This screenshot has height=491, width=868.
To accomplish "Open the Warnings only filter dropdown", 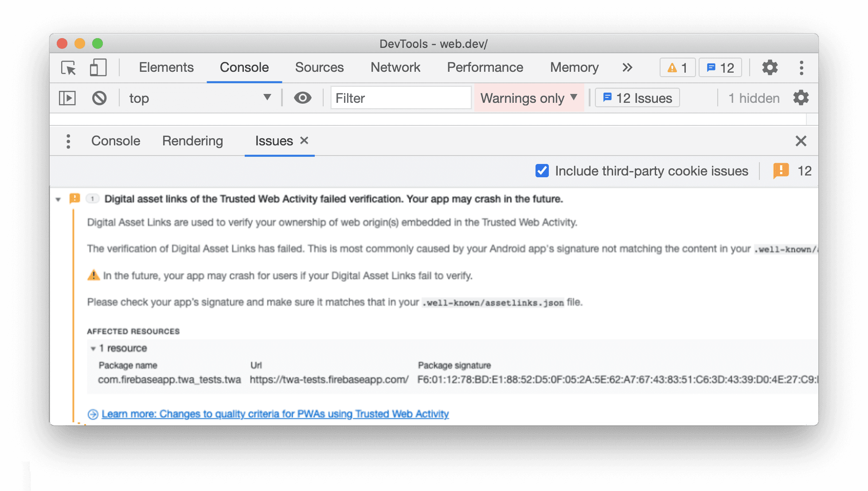I will pyautogui.click(x=529, y=98).
